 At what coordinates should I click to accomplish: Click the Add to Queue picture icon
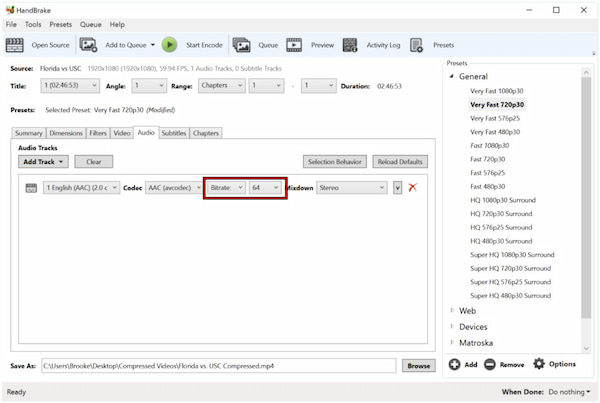tap(88, 45)
